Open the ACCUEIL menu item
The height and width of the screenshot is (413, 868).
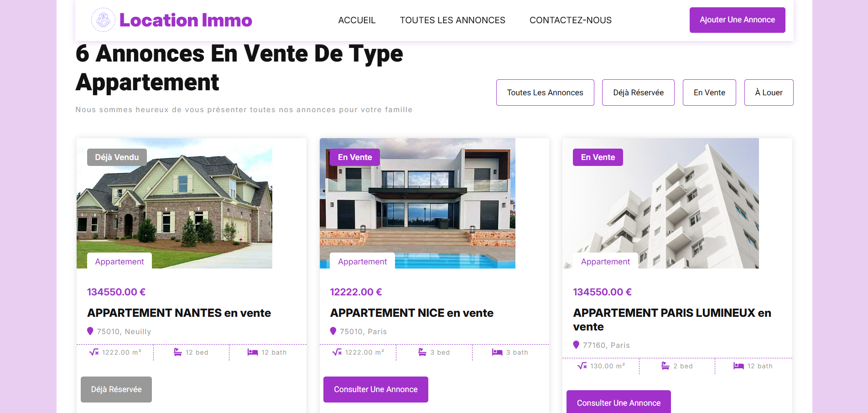[357, 20]
